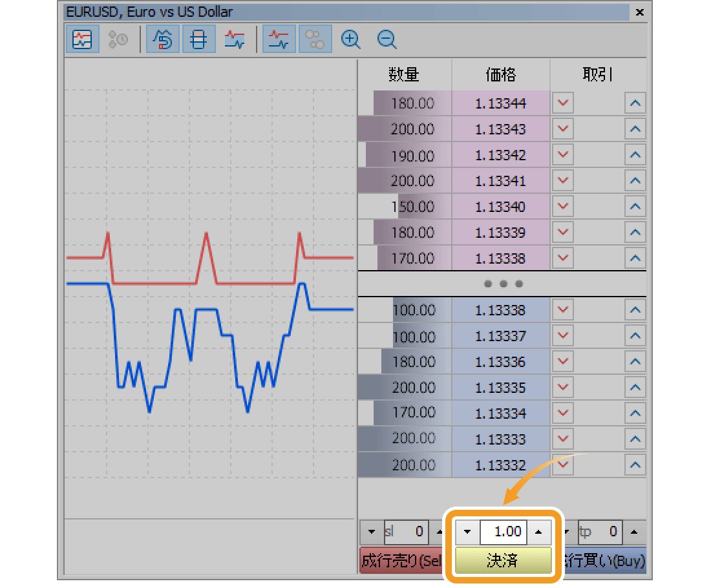Viewport: 711px width, 588px height.
Task: Click the blue buy arrow at 1.13333
Action: (x=635, y=439)
